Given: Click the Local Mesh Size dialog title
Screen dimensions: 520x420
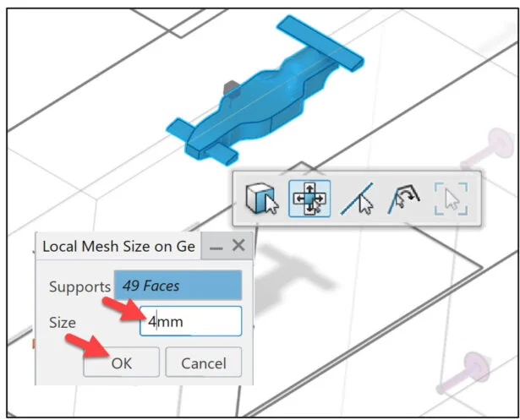Looking at the screenshot, I should [118, 246].
